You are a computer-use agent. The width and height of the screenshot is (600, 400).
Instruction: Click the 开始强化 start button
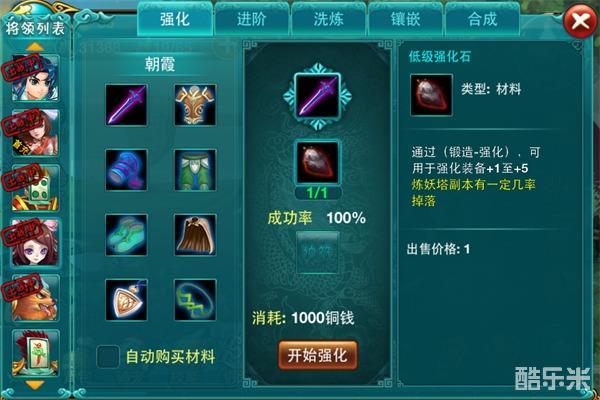[x=318, y=356]
